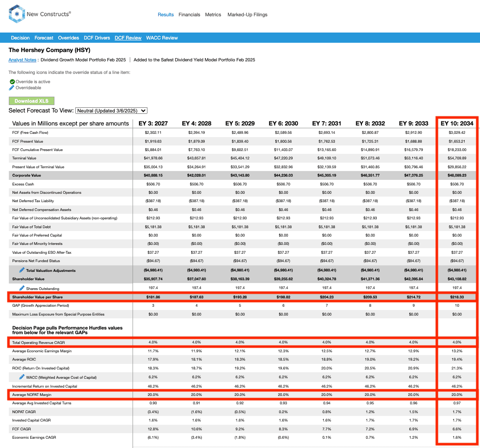Viewport: 480px width, 448px height.
Task: Click the 13.2% Average Economic Earnings Margin value
Action: pyautogui.click(x=457, y=351)
